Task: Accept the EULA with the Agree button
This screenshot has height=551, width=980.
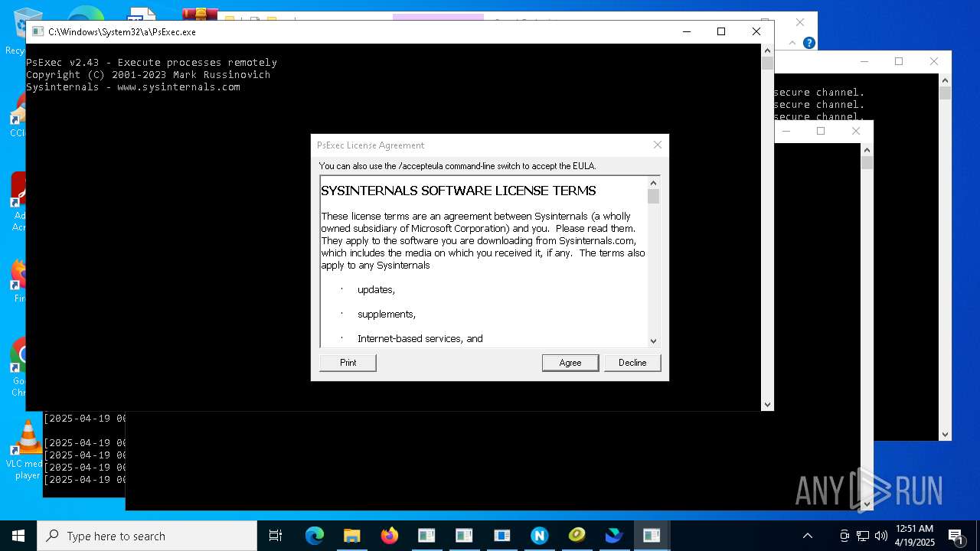Action: pyautogui.click(x=570, y=363)
